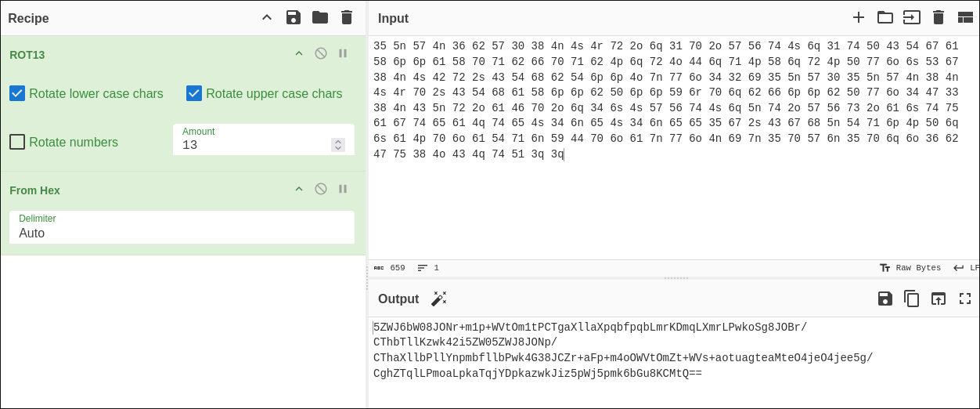This screenshot has width=980, height=409.
Task: Collapse the From Hex operation
Action: tap(299, 189)
